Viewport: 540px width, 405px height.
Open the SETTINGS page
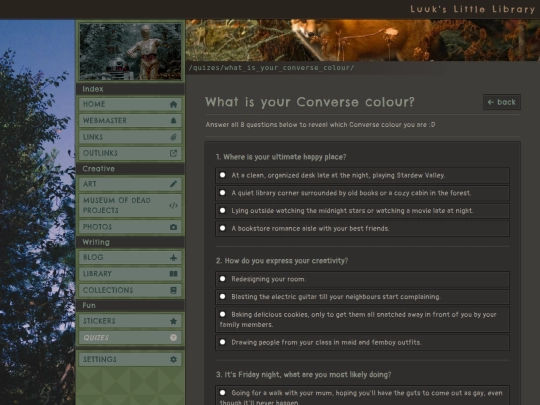(130, 359)
